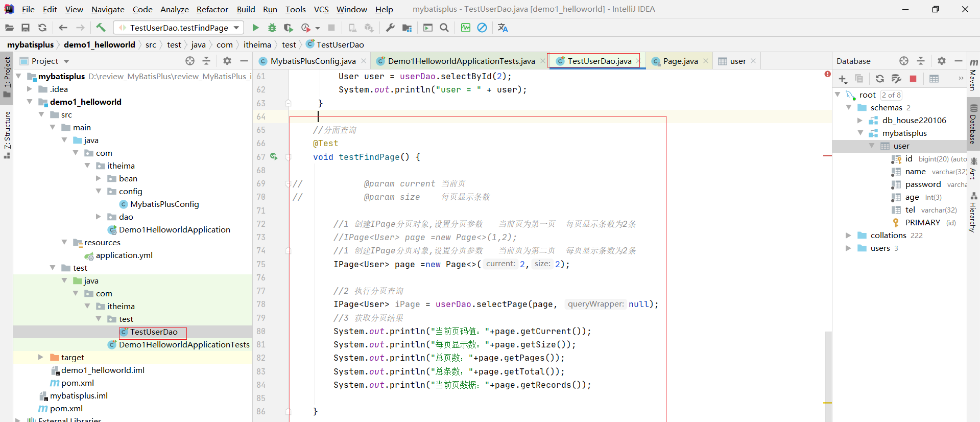
Task: Navigate back with the left arrow icon
Action: point(63,28)
